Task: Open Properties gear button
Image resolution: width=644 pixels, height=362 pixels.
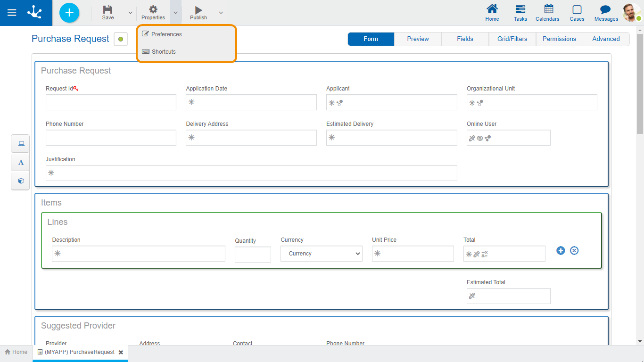Action: (153, 13)
